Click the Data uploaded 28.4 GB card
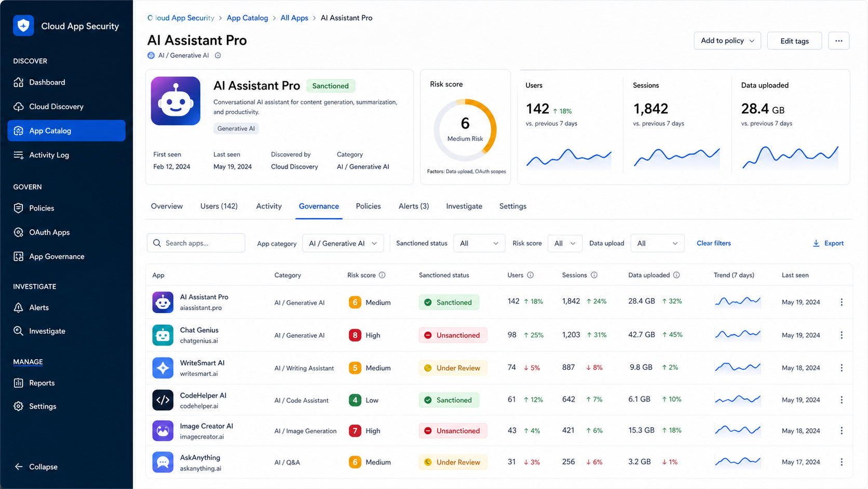868x489 pixels. [x=790, y=127]
